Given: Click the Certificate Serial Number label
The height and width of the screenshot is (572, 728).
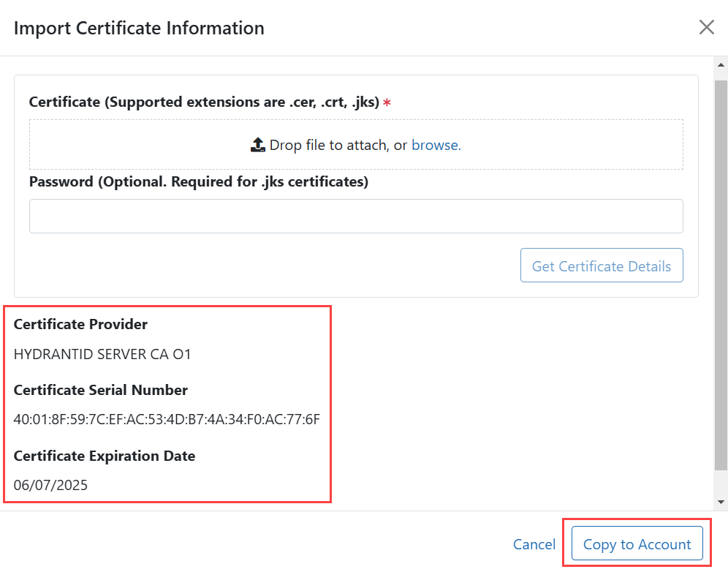Looking at the screenshot, I should point(100,390).
